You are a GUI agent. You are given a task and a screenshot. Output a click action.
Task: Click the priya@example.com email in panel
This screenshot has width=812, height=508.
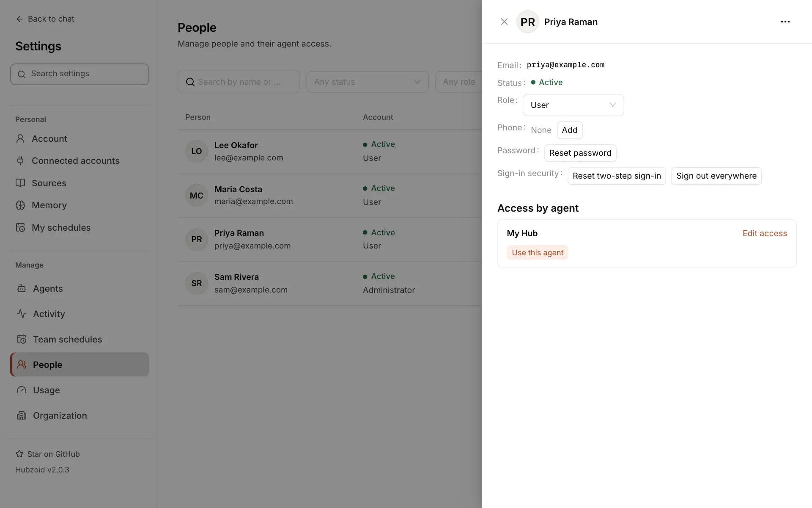tap(565, 65)
